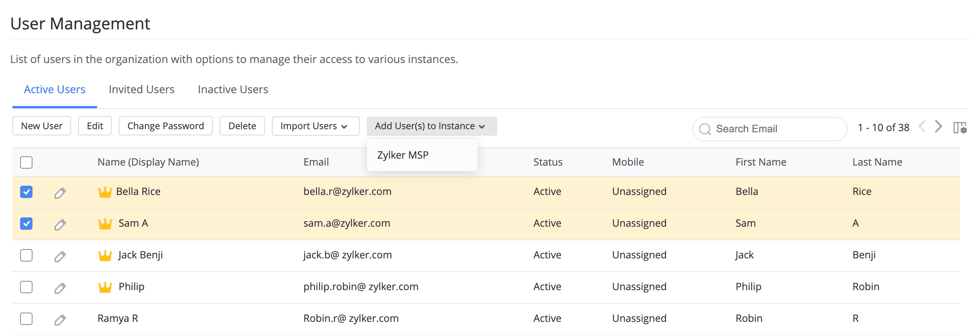Open the column settings icon
Image resolution: width=980 pixels, height=335 pixels.
pyautogui.click(x=960, y=127)
